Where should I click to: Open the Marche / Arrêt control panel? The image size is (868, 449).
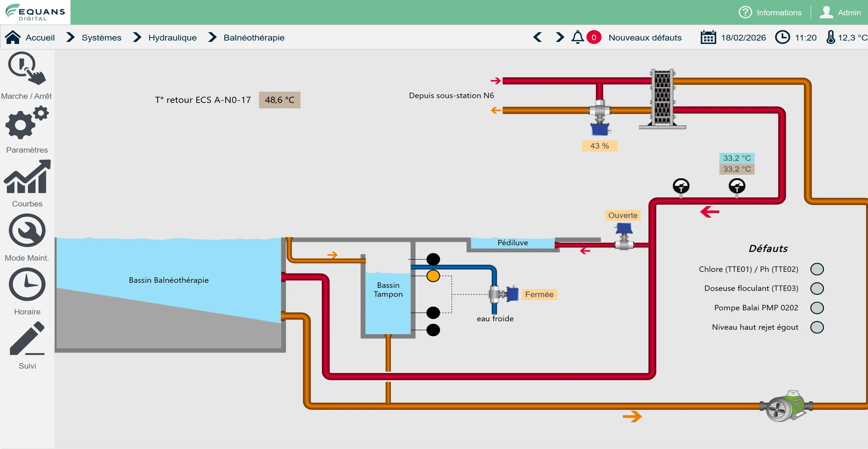pos(27,68)
